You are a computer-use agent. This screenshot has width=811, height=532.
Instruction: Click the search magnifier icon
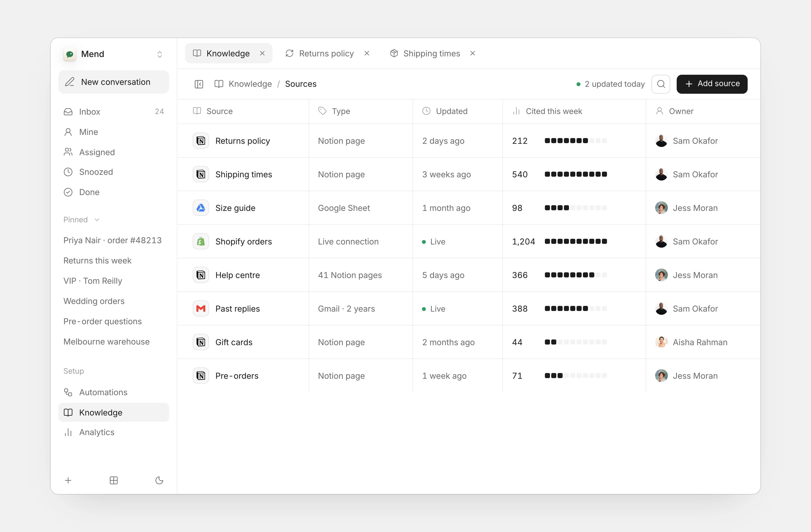[661, 84]
